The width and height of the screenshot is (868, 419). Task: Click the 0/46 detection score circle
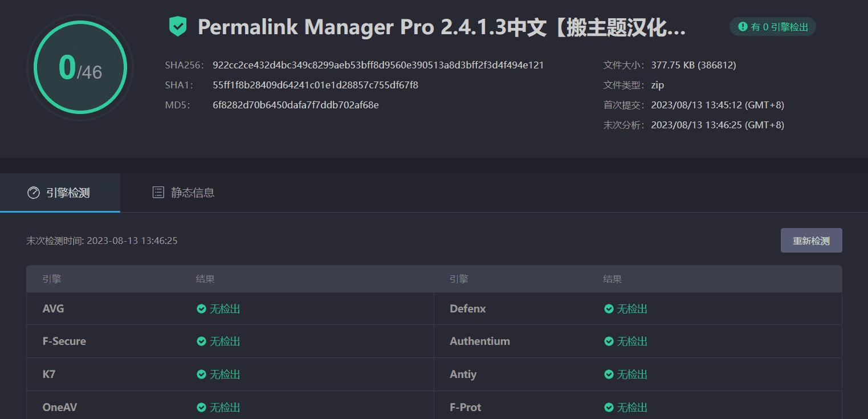click(80, 67)
